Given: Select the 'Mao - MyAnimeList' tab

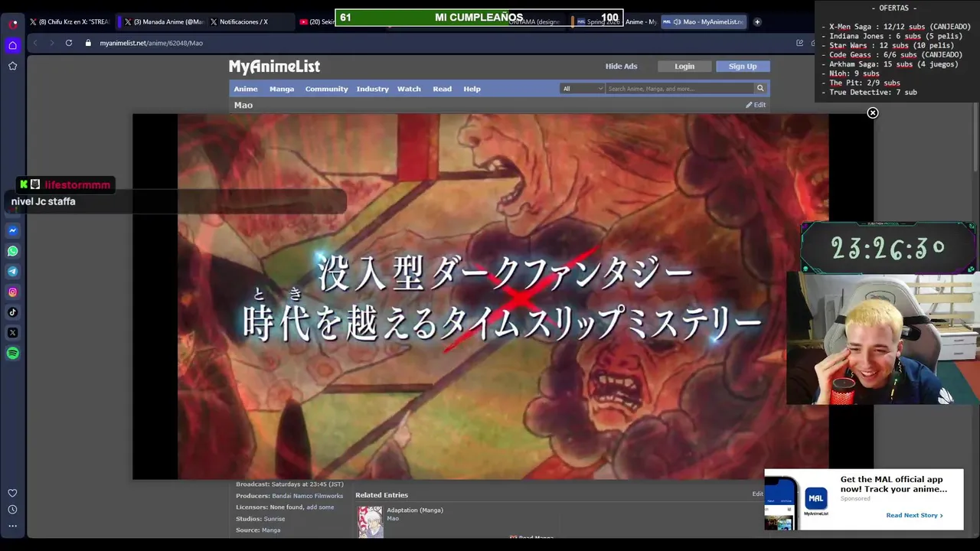Looking at the screenshot, I should pyautogui.click(x=703, y=22).
